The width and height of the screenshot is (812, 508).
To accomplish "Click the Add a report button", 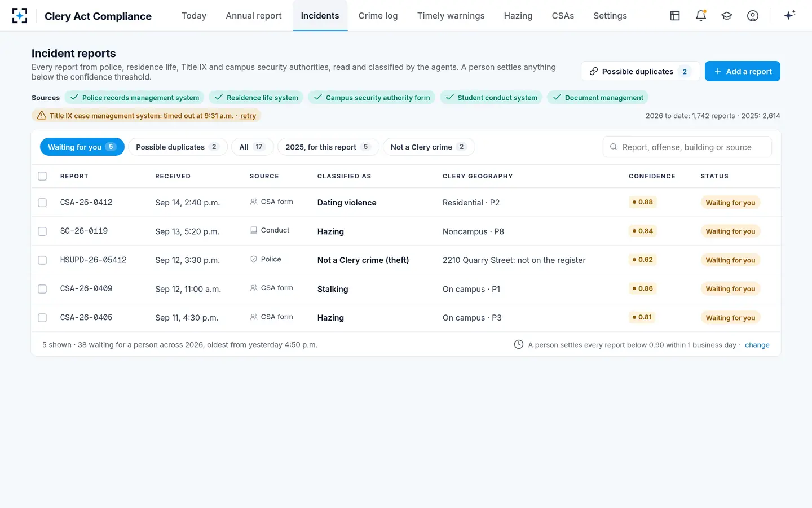I will (743, 71).
